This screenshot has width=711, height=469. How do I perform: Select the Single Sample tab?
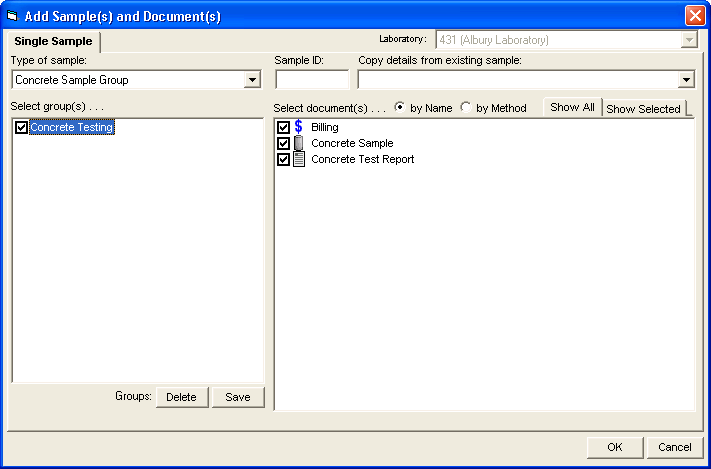(53, 41)
